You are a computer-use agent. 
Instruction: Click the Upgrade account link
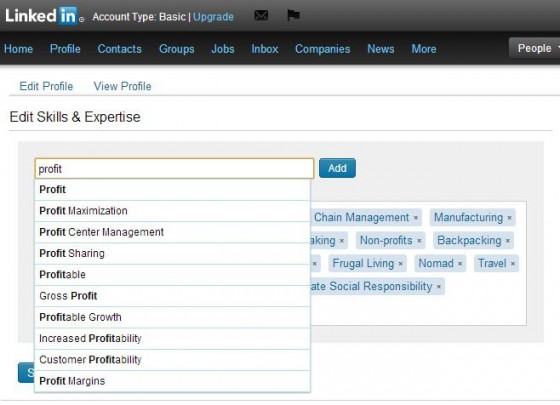213,17
